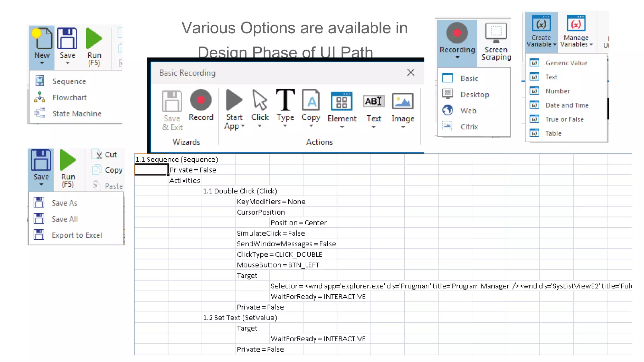
Task: Click the large Save icon above Save As
Action: coord(41,160)
